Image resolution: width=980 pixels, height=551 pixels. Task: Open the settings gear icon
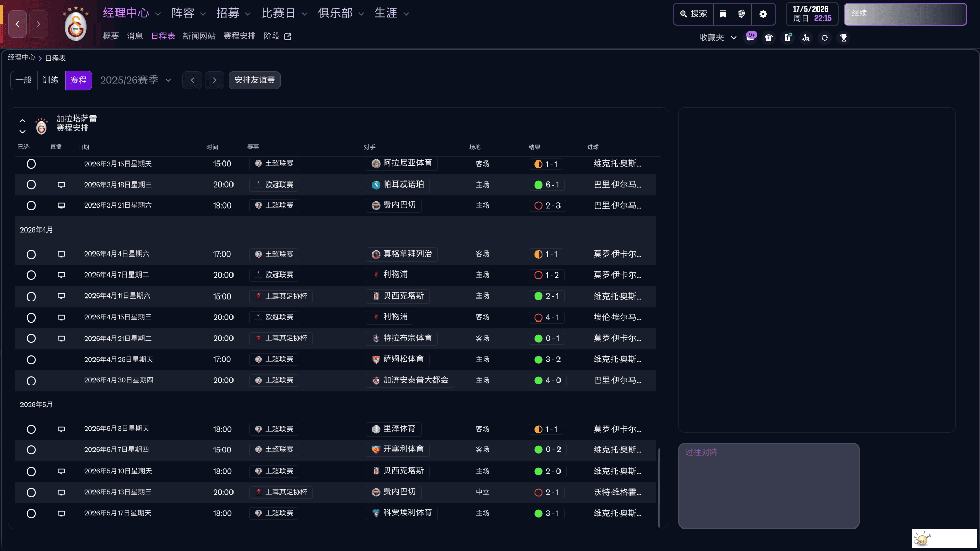(x=763, y=14)
